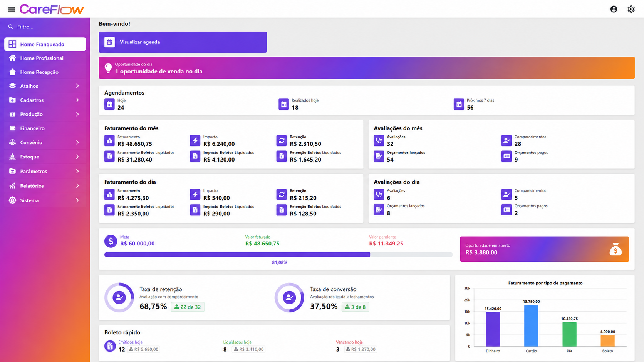Open Home Recepção in sidebar
The width and height of the screenshot is (644, 362).
(x=45, y=72)
